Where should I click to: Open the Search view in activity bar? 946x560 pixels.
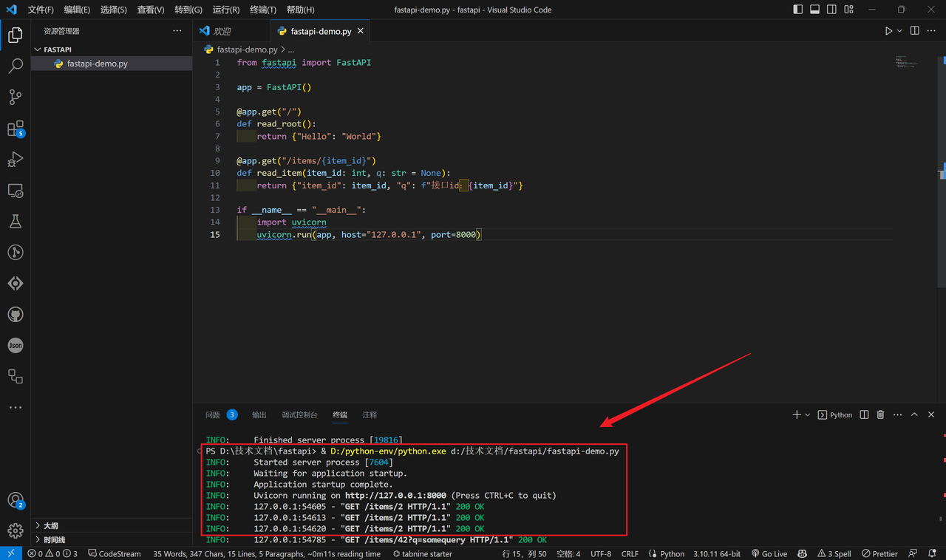[x=16, y=66]
